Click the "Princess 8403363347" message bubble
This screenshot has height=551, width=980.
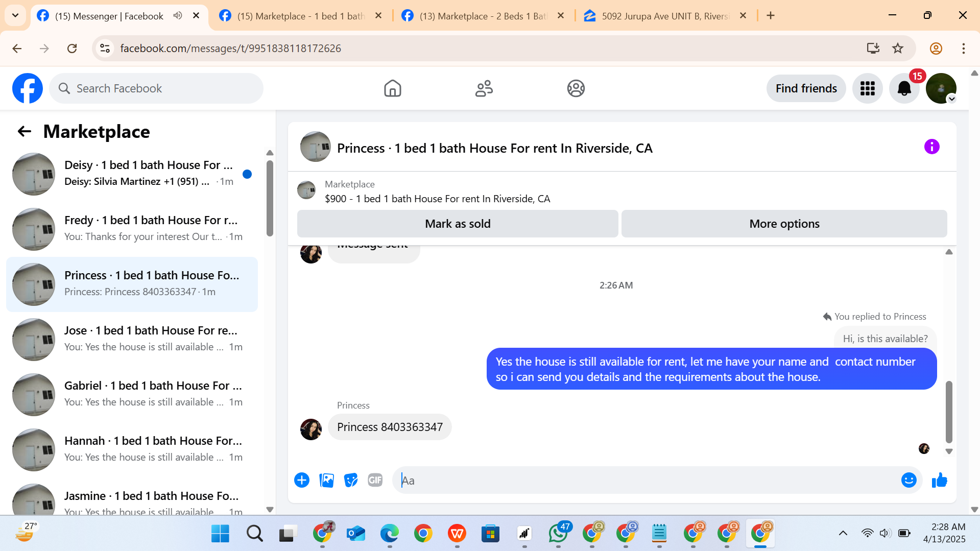[x=390, y=427]
